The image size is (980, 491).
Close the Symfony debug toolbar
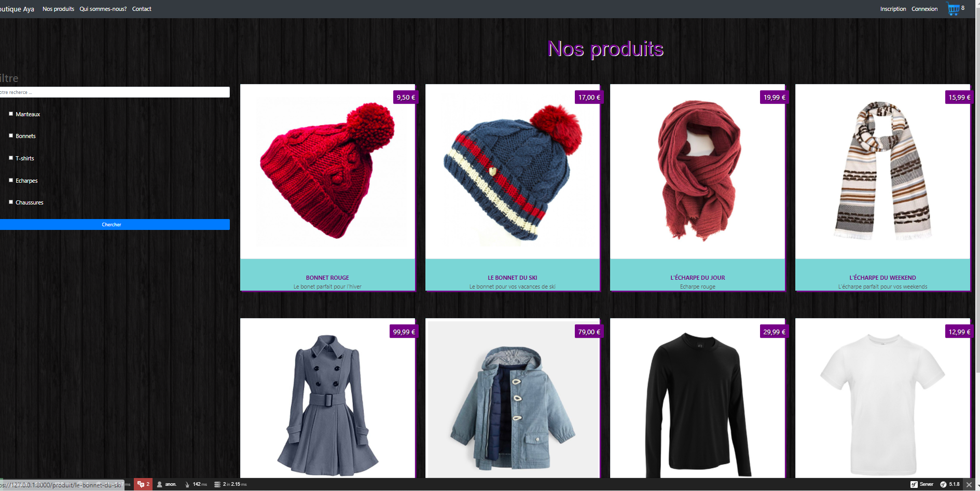pyautogui.click(x=969, y=485)
